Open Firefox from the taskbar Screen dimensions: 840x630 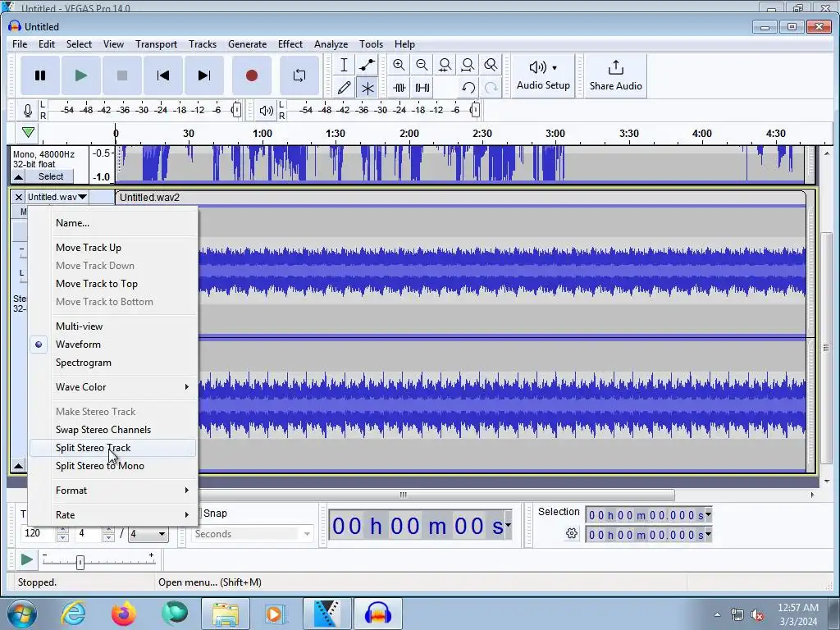(123, 614)
